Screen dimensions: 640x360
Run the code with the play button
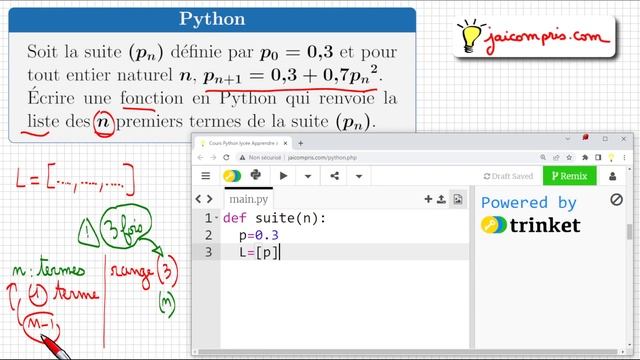pyautogui.click(x=283, y=176)
